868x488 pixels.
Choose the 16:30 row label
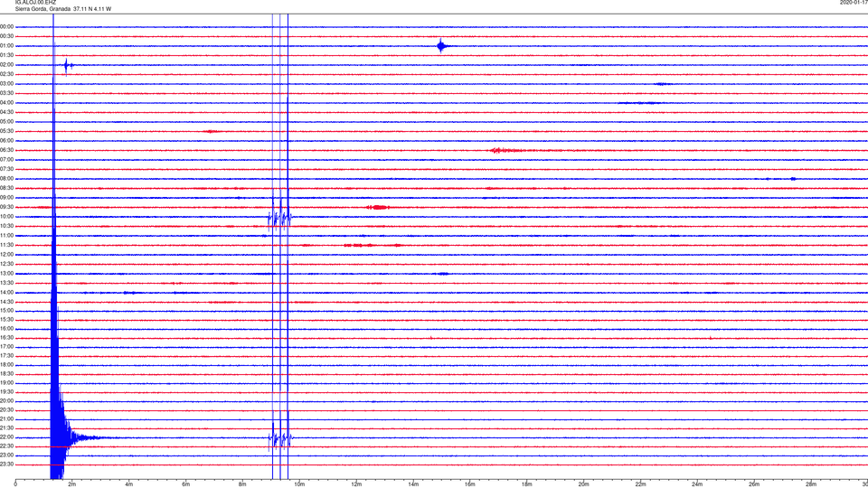click(x=6, y=337)
